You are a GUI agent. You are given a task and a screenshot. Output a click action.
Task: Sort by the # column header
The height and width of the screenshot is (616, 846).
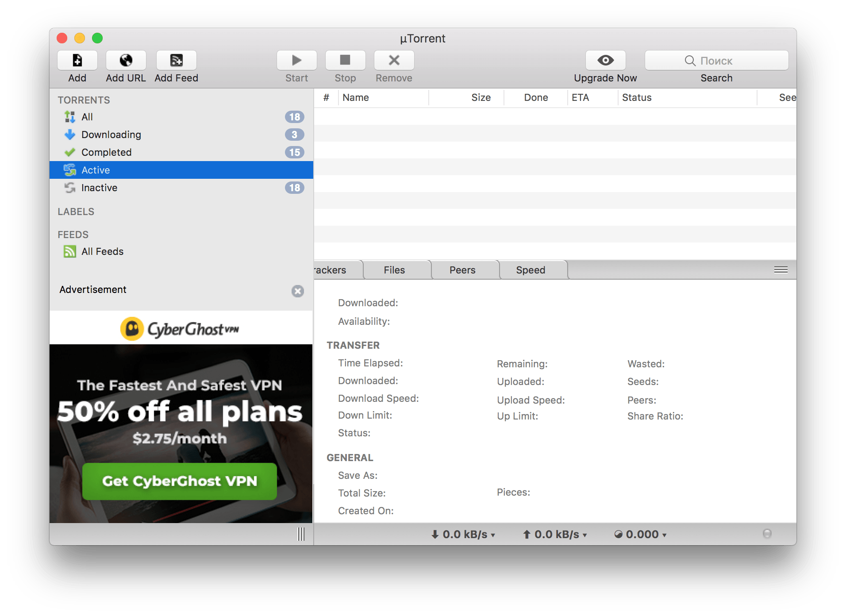tap(326, 98)
